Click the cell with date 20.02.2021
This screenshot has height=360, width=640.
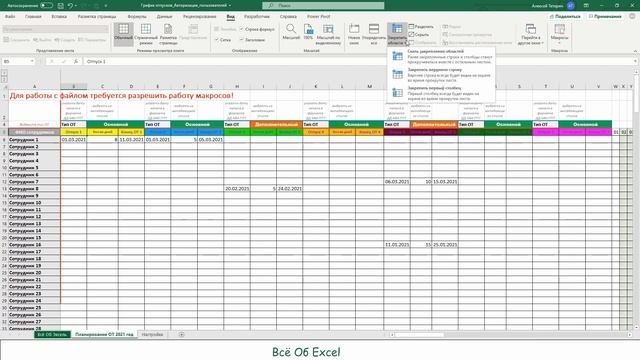point(237,189)
